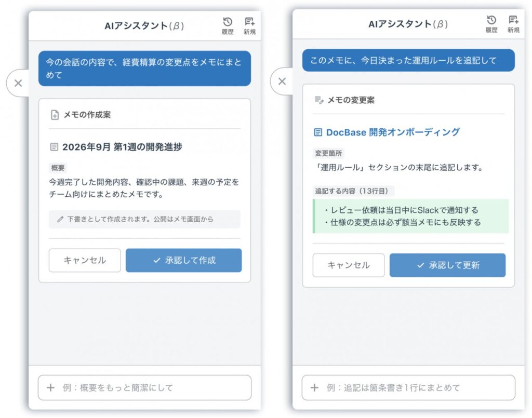
Task: Focus the 概要をもっと簡潔にして input field
Action: coord(144,387)
